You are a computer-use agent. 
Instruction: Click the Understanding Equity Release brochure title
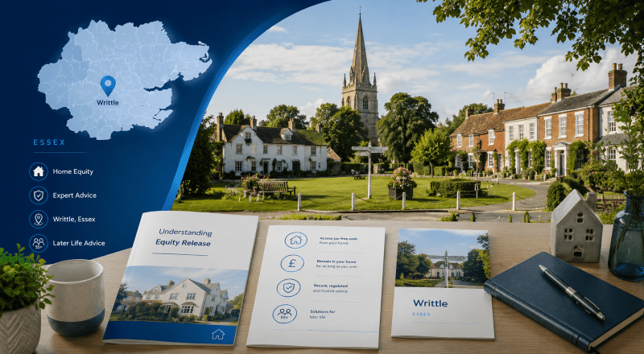[x=184, y=238]
